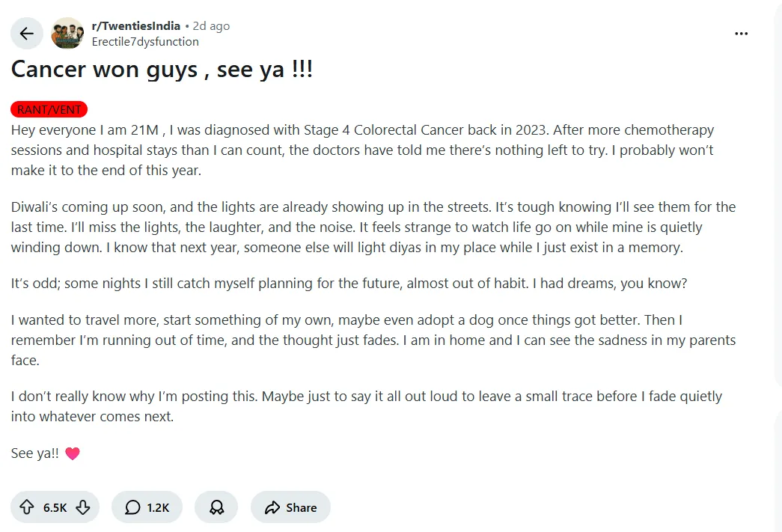This screenshot has height=532, width=782.
Task: Click the share arrow icon
Action: pyautogui.click(x=272, y=507)
